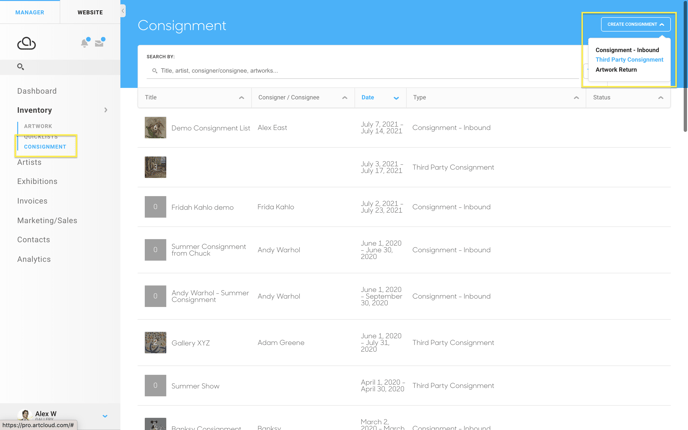Screen dimensions: 688x430
Task: Sort the list by Title column arrow
Action: coord(241,98)
